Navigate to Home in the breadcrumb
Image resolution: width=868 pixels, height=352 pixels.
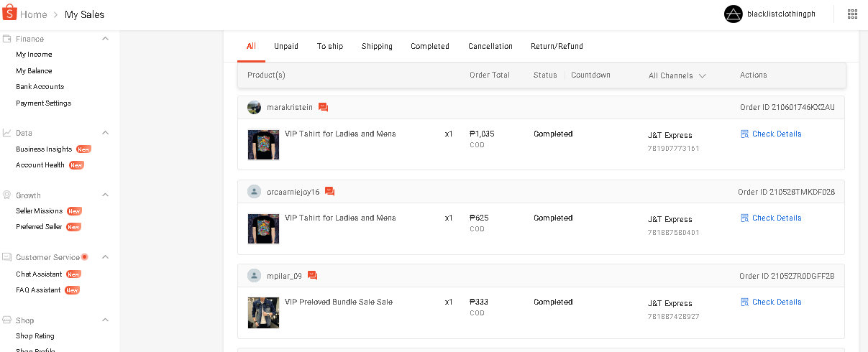tap(33, 14)
